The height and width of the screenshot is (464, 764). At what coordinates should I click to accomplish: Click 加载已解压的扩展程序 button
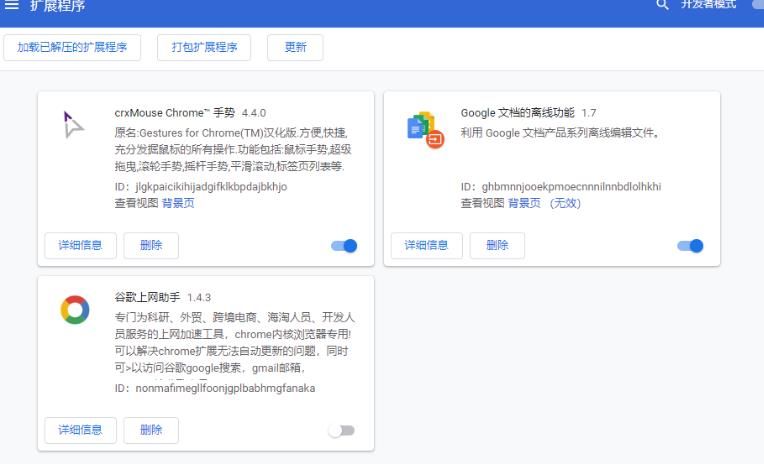72,47
